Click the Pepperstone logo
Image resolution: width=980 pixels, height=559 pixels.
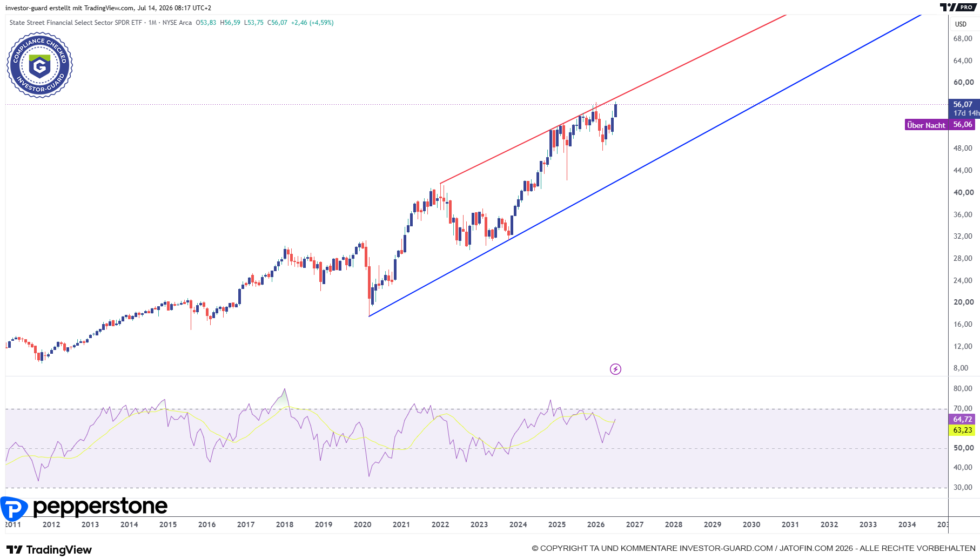click(84, 508)
